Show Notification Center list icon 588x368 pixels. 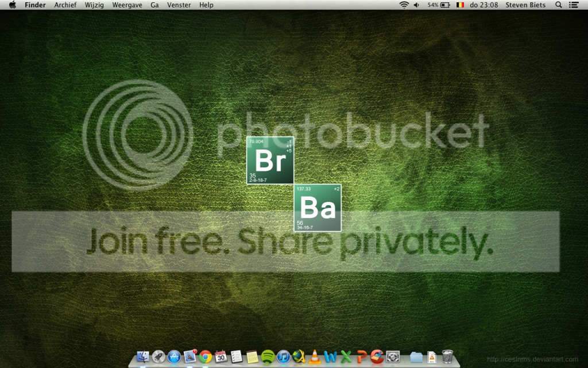click(574, 5)
